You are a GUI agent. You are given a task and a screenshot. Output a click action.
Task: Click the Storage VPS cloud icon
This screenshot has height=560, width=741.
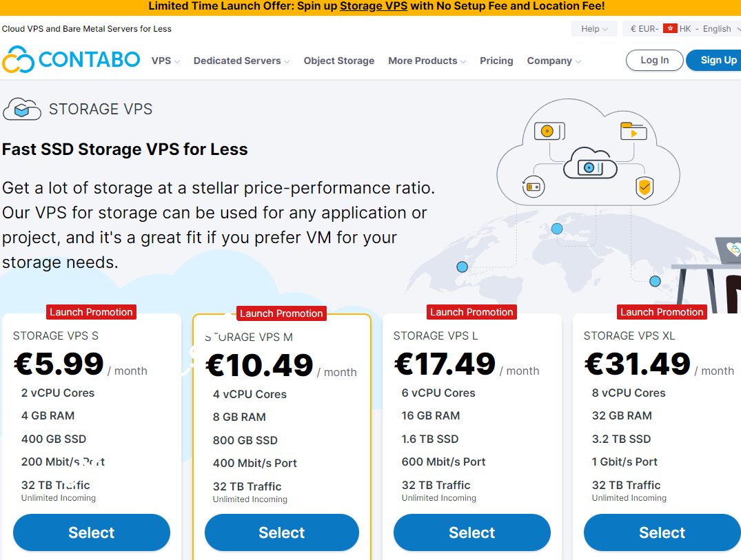pos(22,109)
